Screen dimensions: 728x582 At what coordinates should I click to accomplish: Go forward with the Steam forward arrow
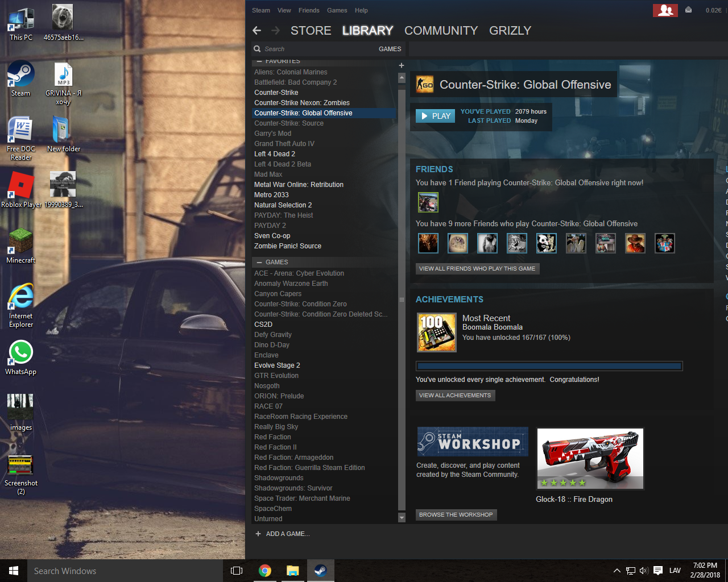(x=275, y=30)
